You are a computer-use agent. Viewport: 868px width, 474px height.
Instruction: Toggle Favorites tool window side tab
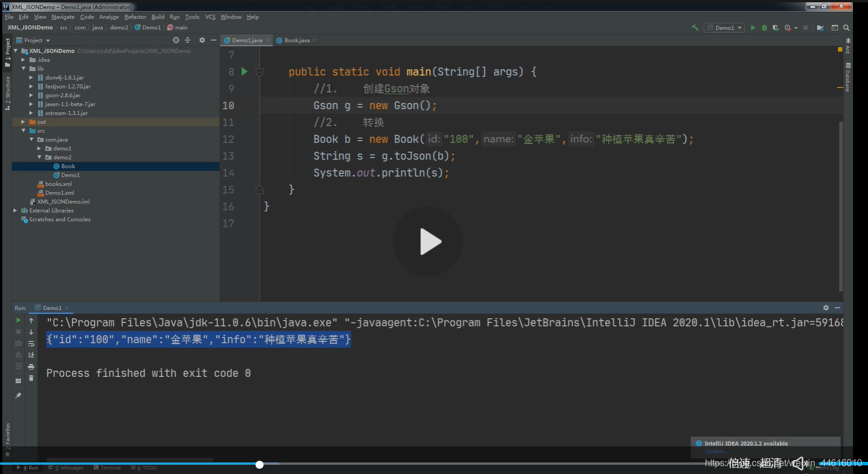(8, 439)
